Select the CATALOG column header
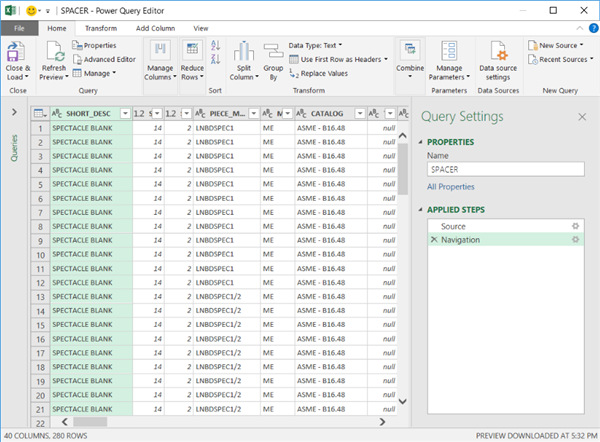 click(326, 114)
